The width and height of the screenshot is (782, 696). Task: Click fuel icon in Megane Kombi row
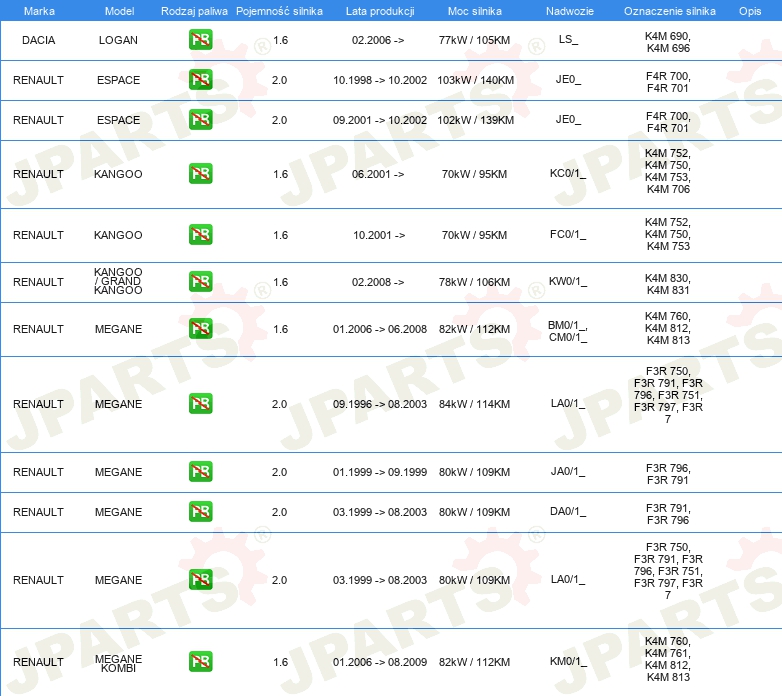[200, 662]
